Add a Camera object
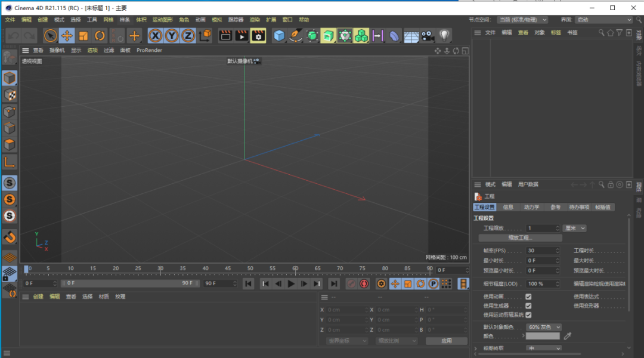 pyautogui.click(x=428, y=36)
